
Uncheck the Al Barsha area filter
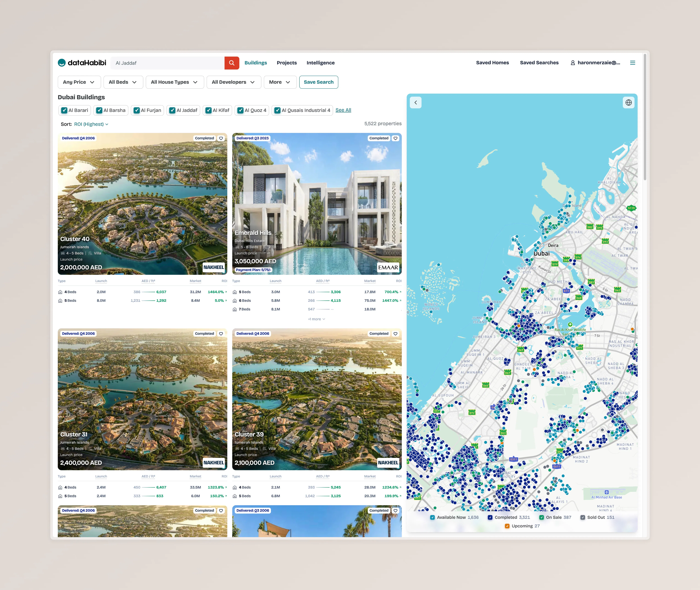tap(99, 110)
